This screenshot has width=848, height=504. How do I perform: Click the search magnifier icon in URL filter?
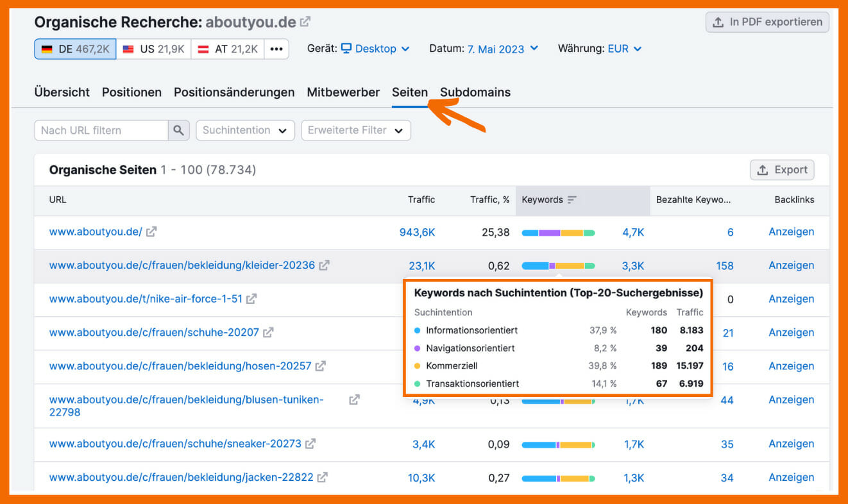[x=179, y=130]
